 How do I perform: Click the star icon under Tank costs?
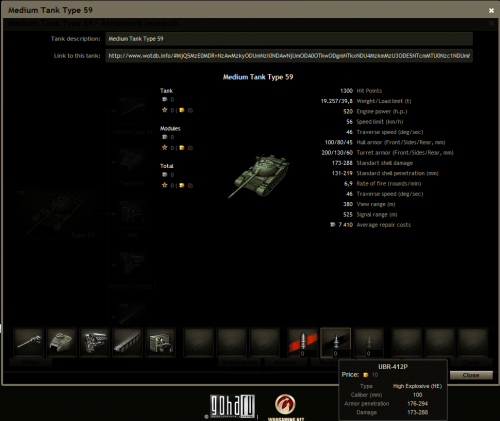164,110
